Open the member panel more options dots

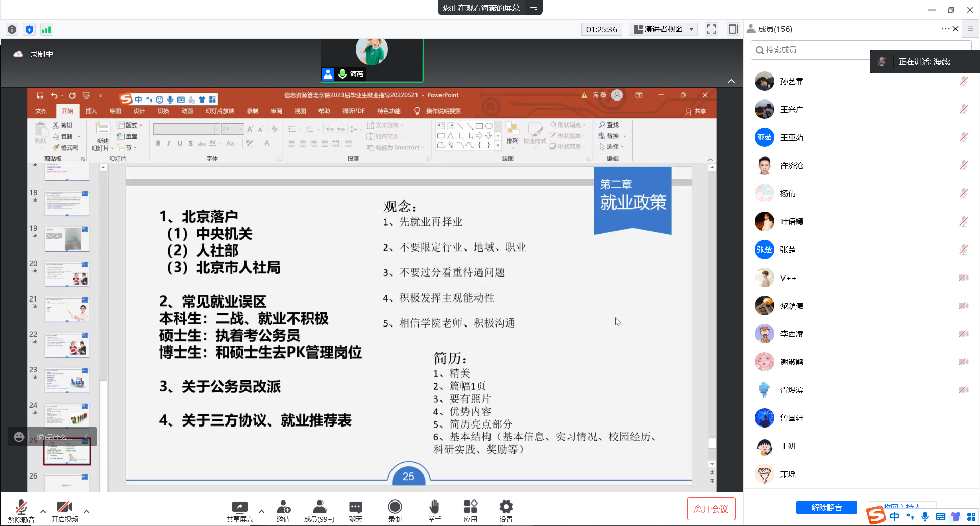[x=945, y=29]
